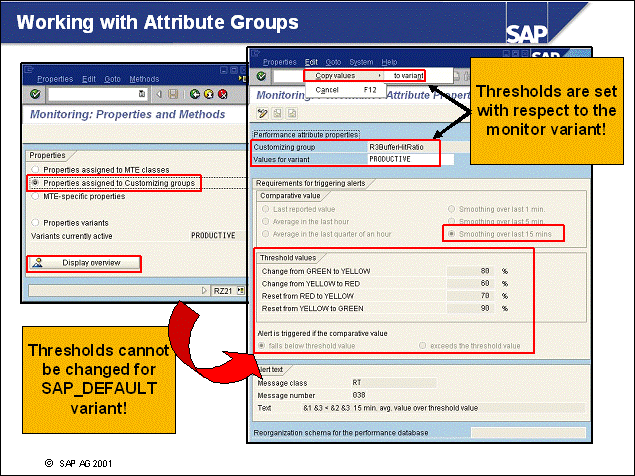
Task: Click the Values for variant PRODUCTIVE field
Action: click(410, 159)
